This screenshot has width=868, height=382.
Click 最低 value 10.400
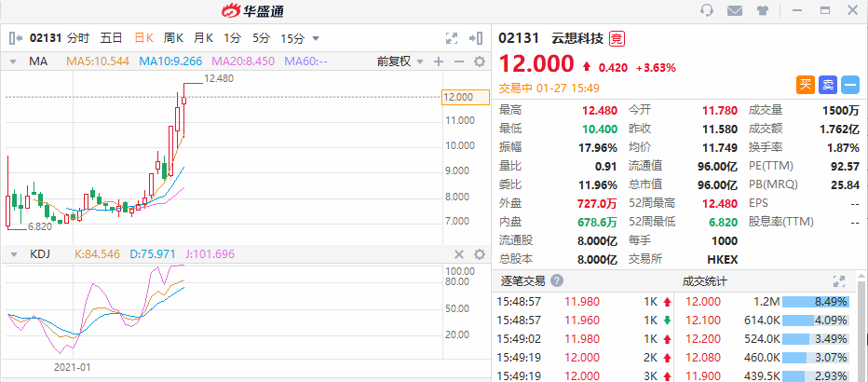tap(600, 129)
